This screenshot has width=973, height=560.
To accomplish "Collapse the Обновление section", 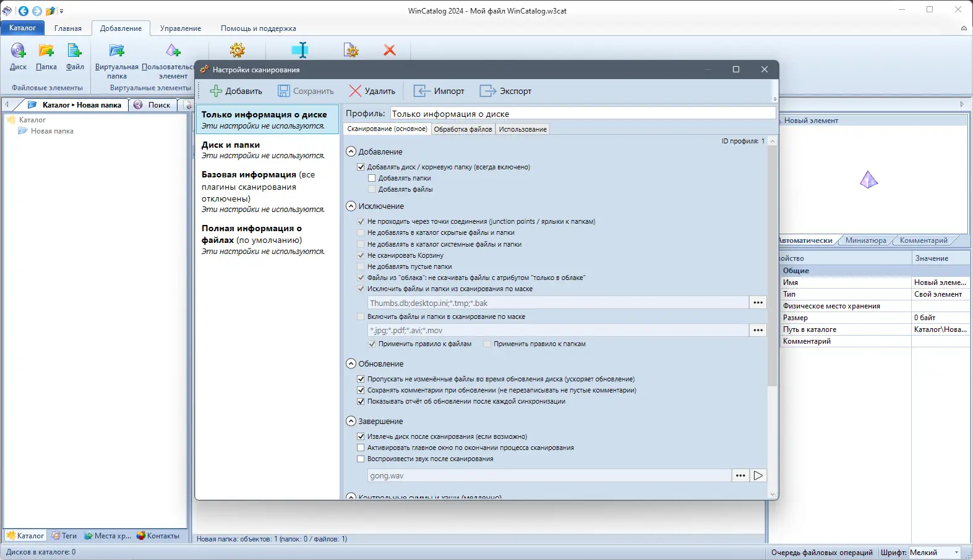I will (351, 363).
